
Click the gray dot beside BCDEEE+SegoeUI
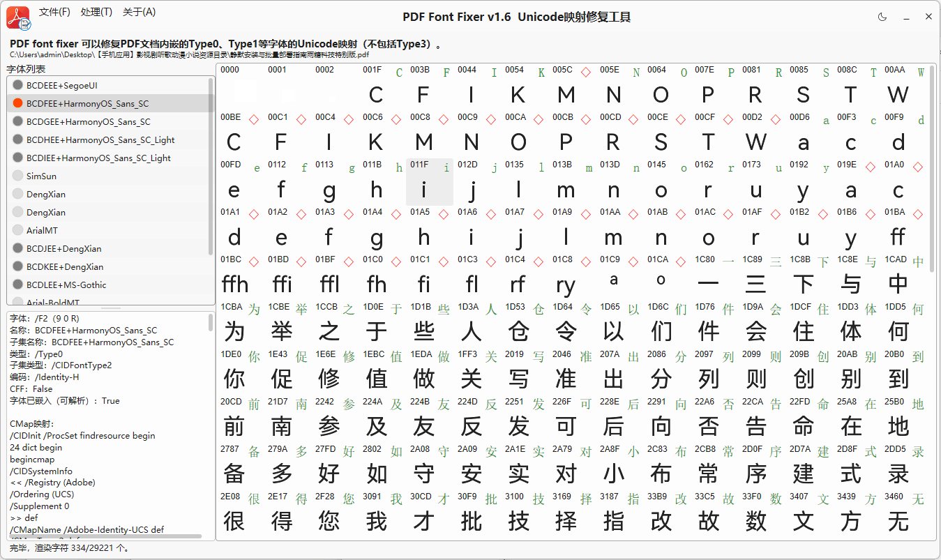point(18,85)
